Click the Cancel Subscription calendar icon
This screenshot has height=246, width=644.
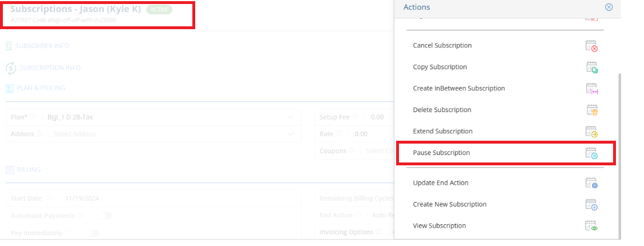pyautogui.click(x=591, y=46)
